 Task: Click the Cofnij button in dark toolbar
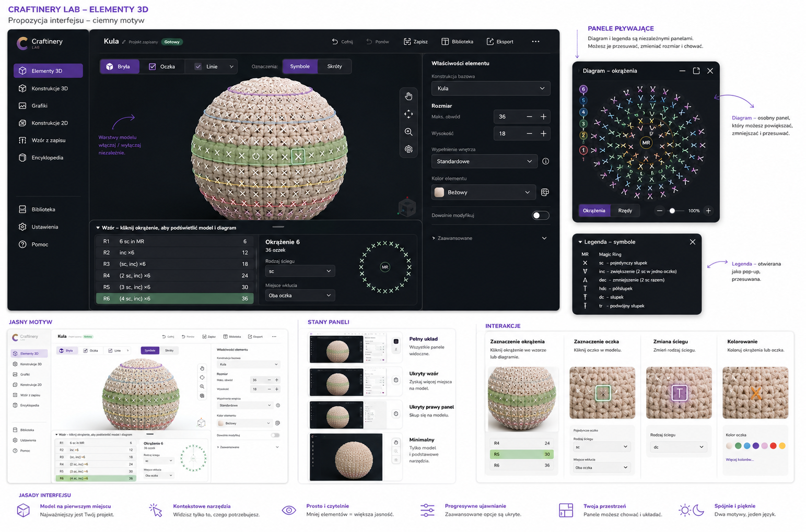click(x=342, y=42)
